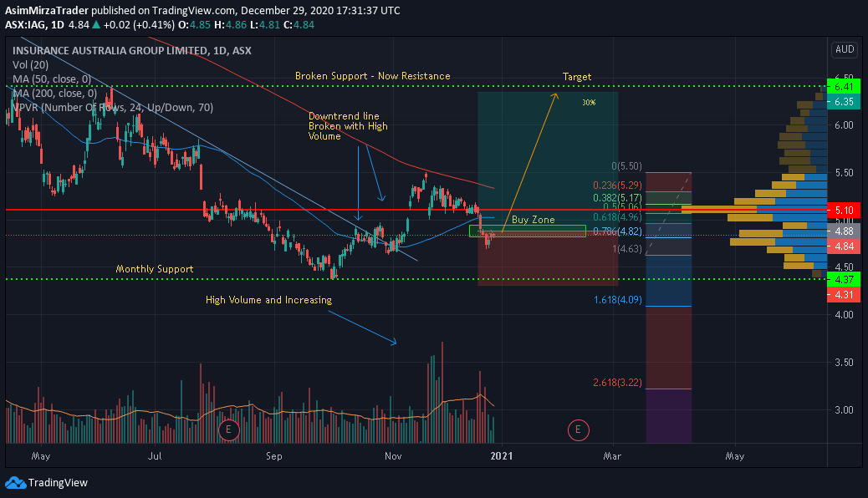
Task: Click the MA (50, close, 0) legend
Action: (52, 79)
